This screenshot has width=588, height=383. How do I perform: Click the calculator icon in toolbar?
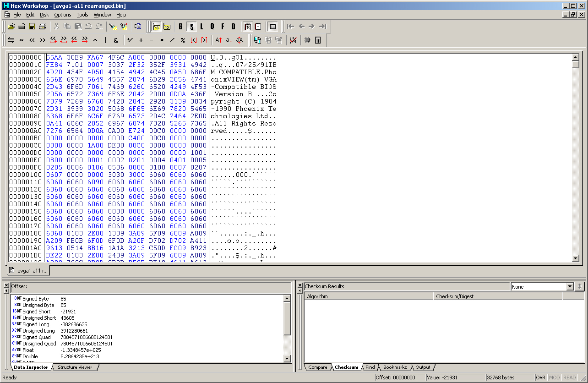click(318, 40)
